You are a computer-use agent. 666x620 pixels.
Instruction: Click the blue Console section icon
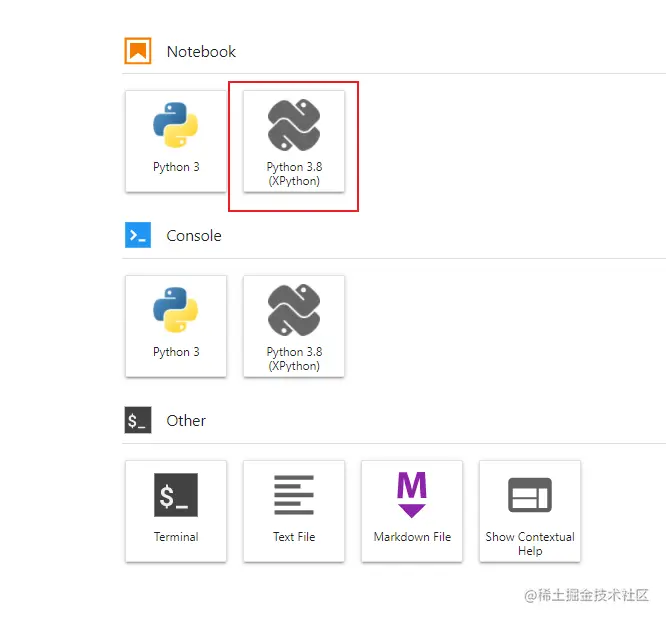click(x=138, y=235)
